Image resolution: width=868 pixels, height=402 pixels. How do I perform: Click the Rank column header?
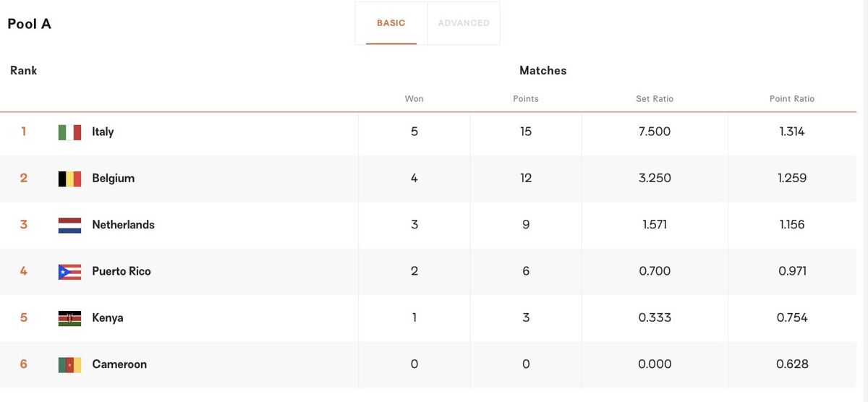24,71
